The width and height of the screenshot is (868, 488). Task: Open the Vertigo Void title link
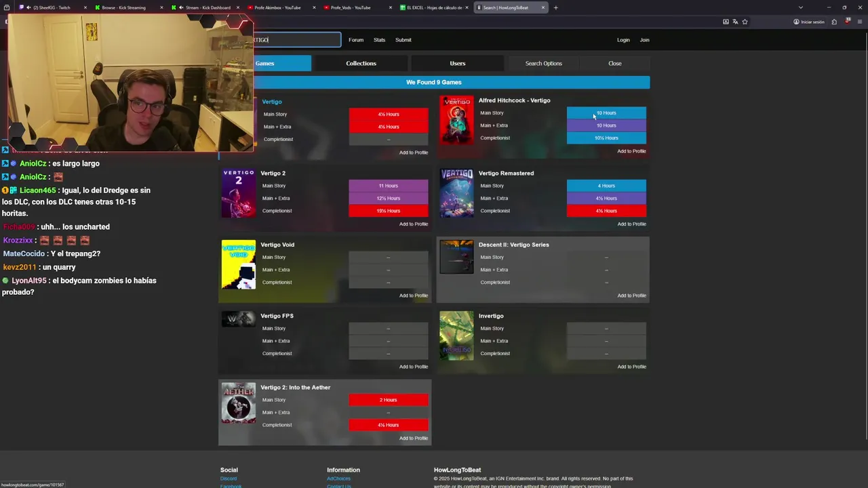coord(277,245)
